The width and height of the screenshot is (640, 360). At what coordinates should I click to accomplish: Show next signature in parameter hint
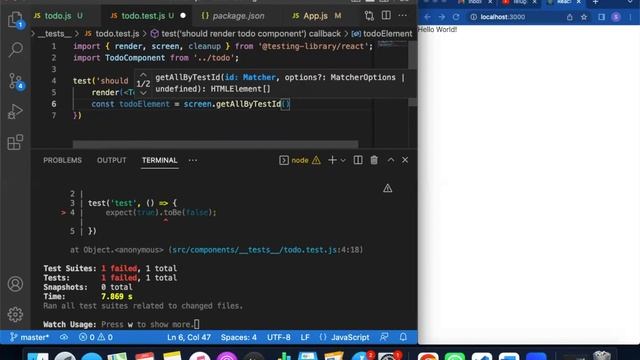[x=143, y=93]
